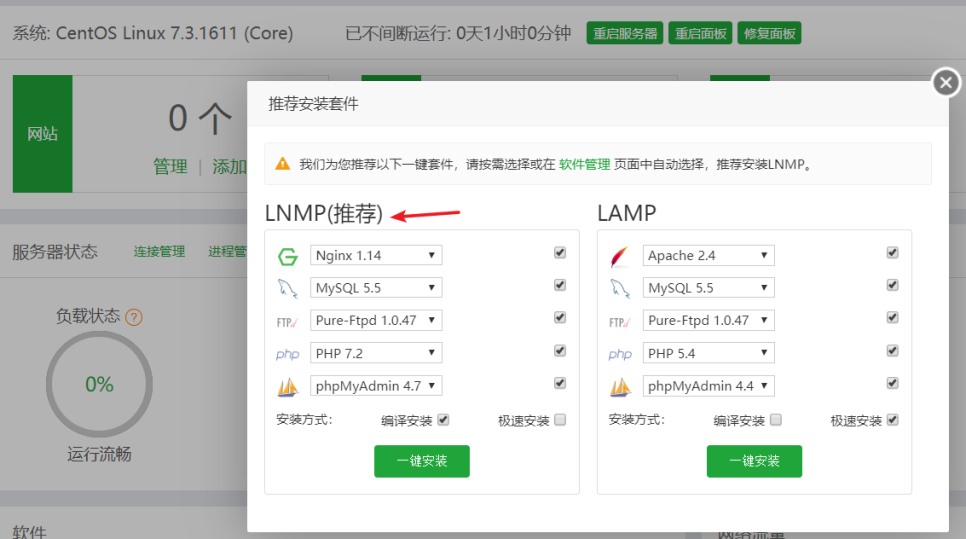Screen dimensions: 966x539
Task: Click the MySQL dolphin icon in LAMP
Action: pyautogui.click(x=620, y=288)
